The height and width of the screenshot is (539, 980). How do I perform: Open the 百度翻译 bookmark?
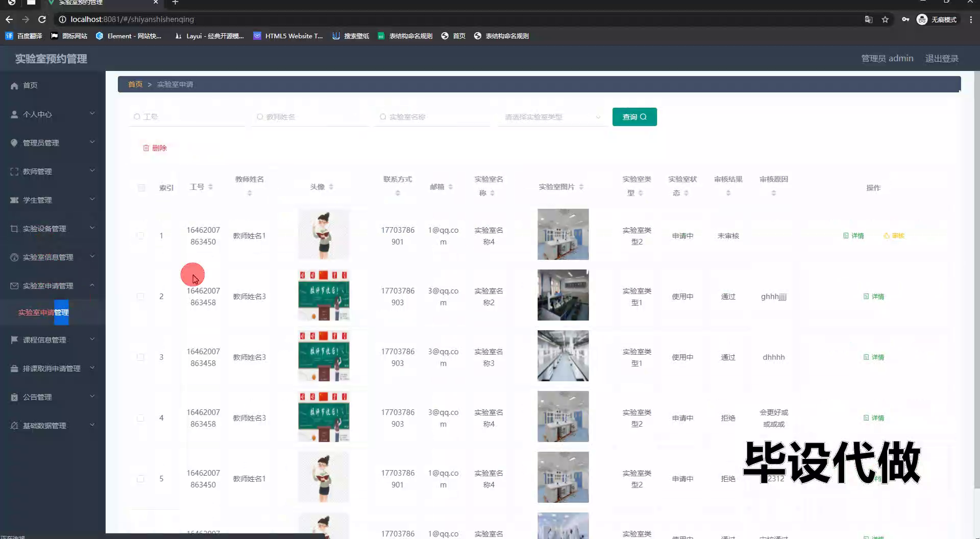[x=24, y=36]
